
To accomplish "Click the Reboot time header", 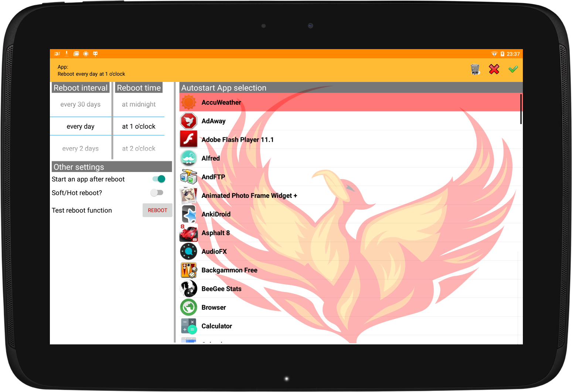I will coord(139,88).
